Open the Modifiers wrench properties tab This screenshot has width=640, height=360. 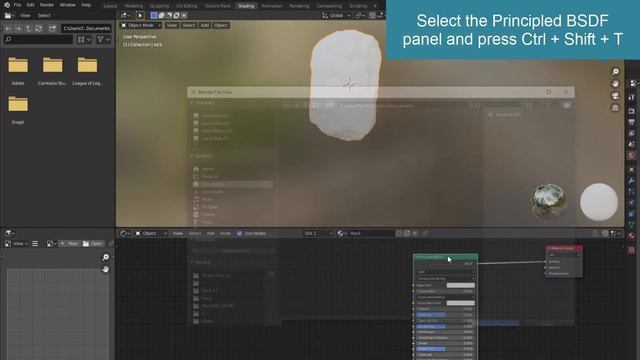[632, 180]
